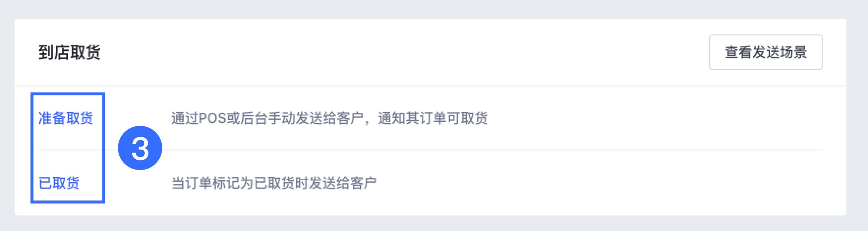
Task: Click the white header area beside 到店取货
Action: (403, 52)
